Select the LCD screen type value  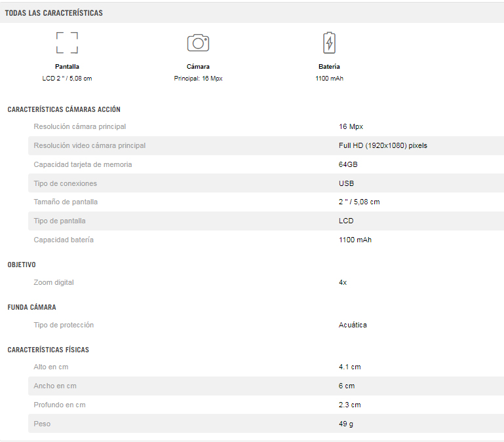pos(346,221)
